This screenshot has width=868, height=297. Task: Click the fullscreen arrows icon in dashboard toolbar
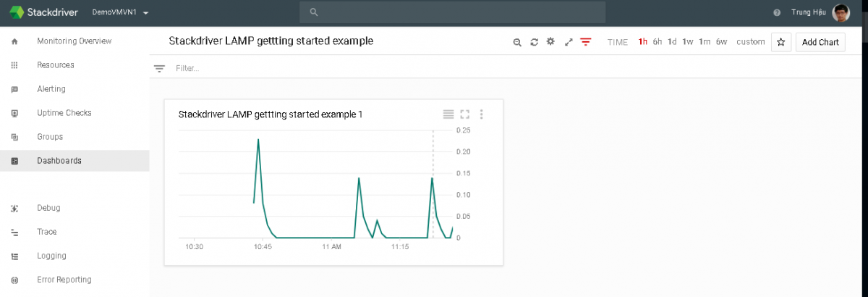(x=569, y=42)
